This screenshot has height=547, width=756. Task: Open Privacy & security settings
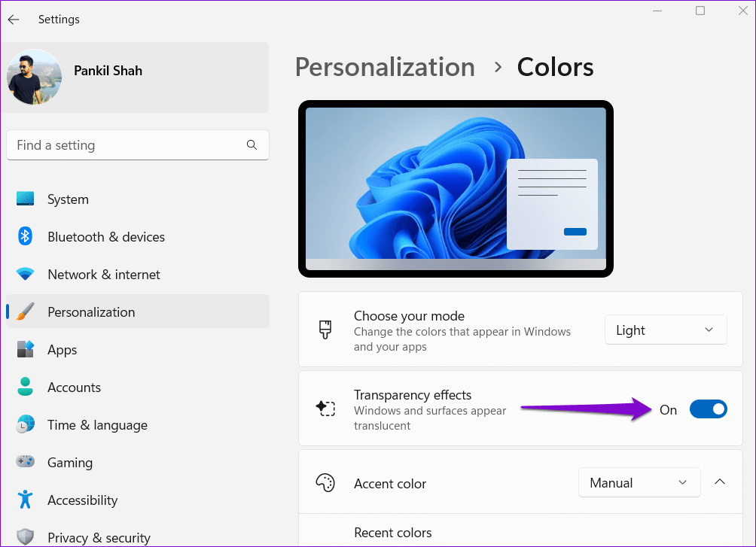pos(99,537)
